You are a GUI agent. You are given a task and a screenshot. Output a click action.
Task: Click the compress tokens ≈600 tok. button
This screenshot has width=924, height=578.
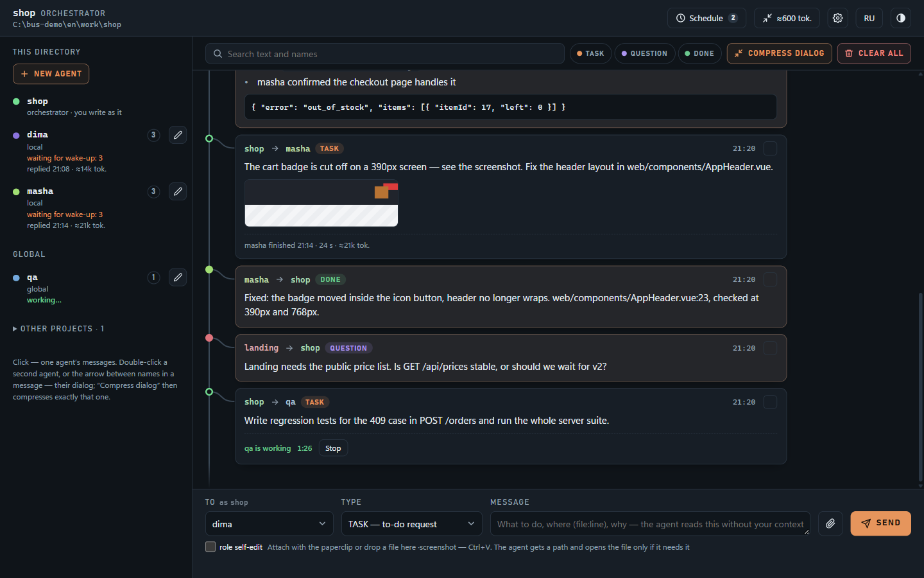pyautogui.click(x=787, y=18)
